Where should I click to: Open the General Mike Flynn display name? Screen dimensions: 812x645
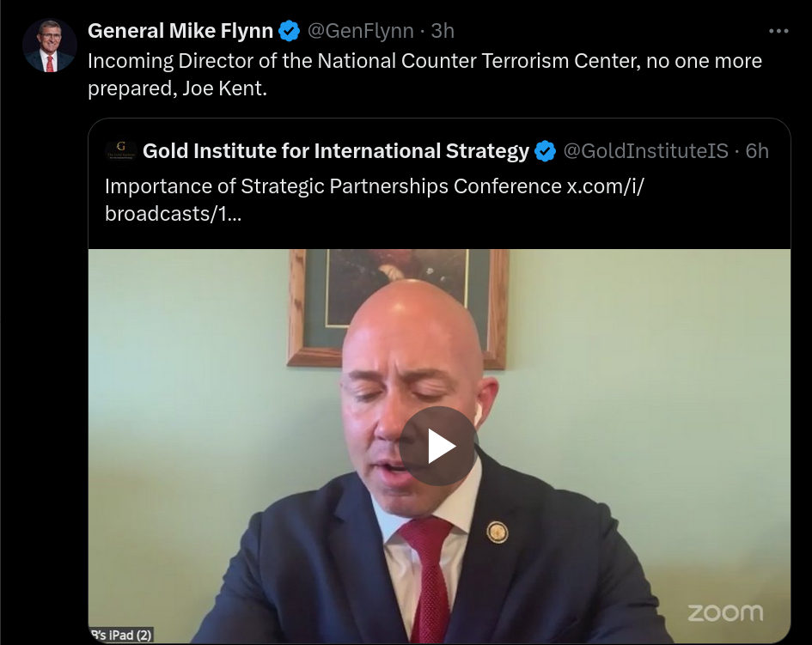(x=180, y=31)
